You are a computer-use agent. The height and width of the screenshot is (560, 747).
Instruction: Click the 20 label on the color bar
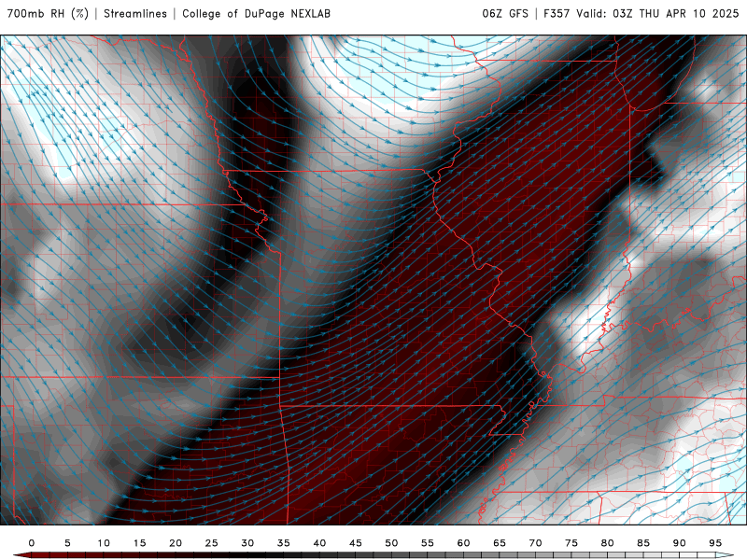176,543
